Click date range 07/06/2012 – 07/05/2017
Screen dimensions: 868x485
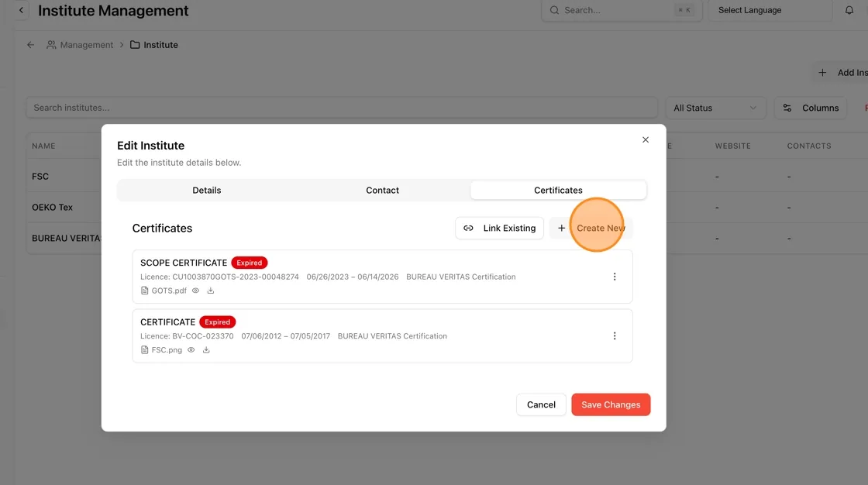pyautogui.click(x=286, y=336)
